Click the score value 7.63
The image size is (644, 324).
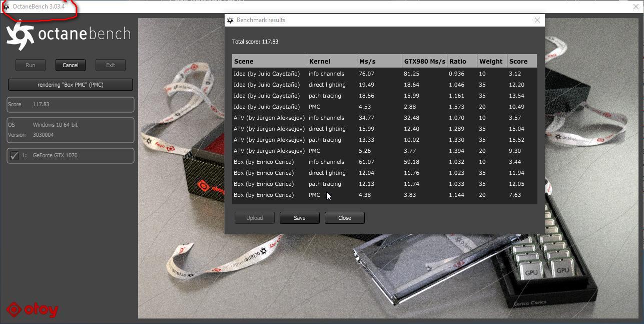515,195
